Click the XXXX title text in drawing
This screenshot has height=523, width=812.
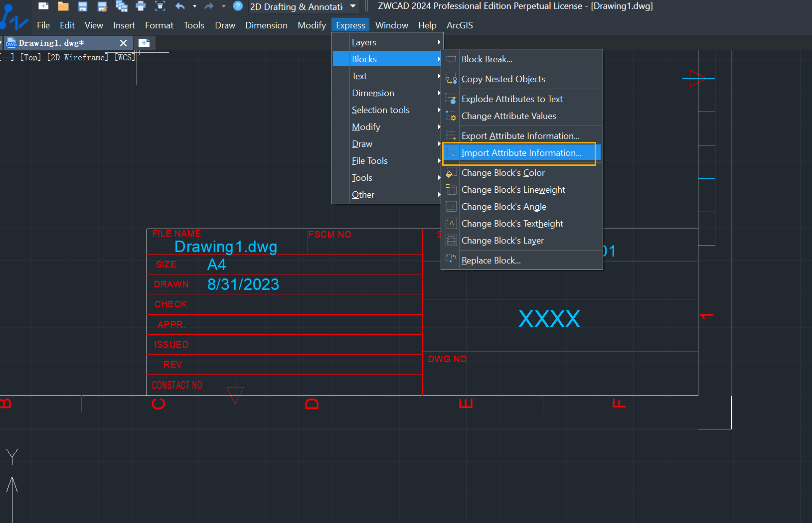click(549, 319)
